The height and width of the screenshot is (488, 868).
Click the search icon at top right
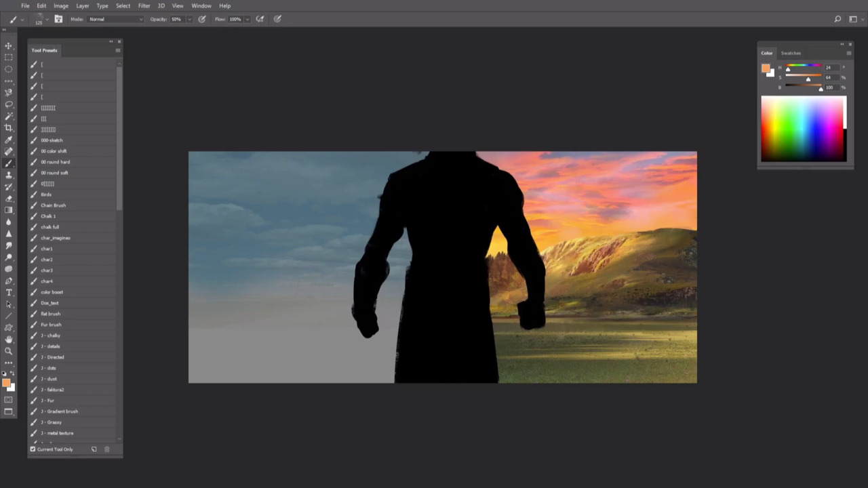coord(837,19)
